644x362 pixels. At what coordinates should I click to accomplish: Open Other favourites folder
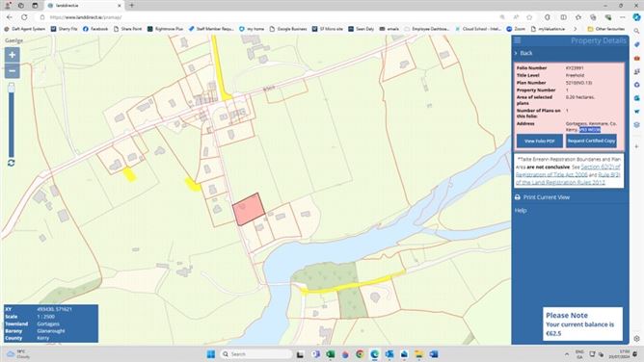coord(606,29)
